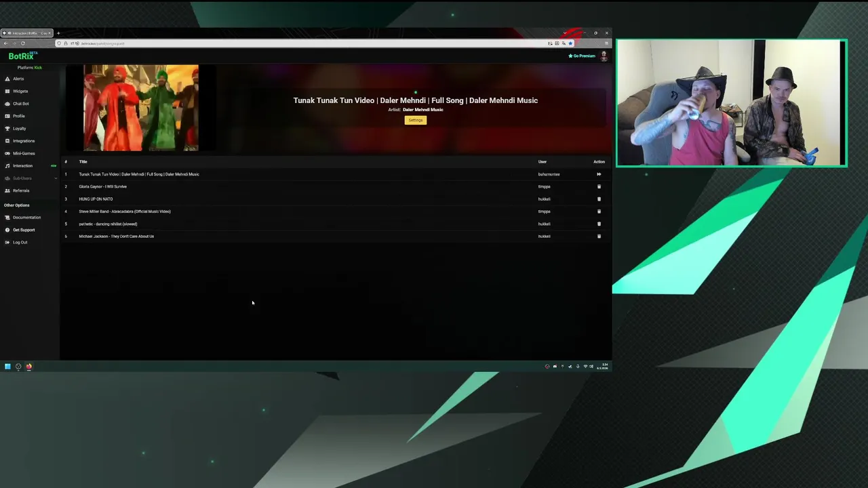Click the browser back arrow
Viewport: 868px width, 488px height.
click(6, 43)
